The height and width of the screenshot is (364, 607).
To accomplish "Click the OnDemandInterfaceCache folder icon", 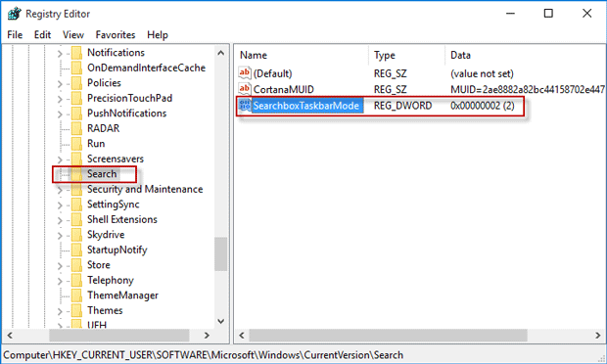I will [x=76, y=68].
